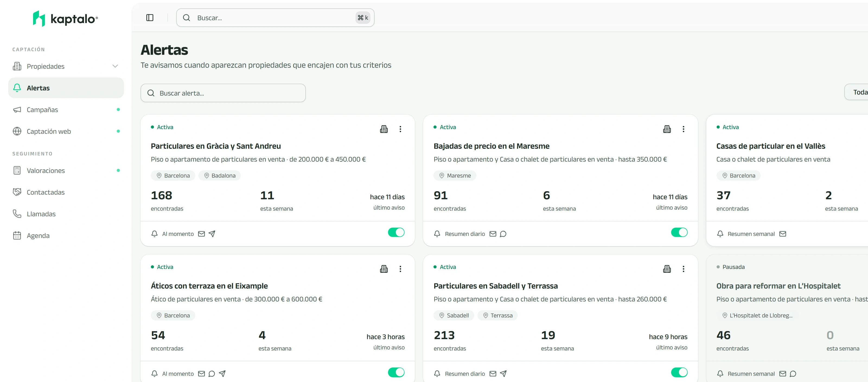Click the 213 encontradas count
This screenshot has height=382, width=868.
click(449, 340)
